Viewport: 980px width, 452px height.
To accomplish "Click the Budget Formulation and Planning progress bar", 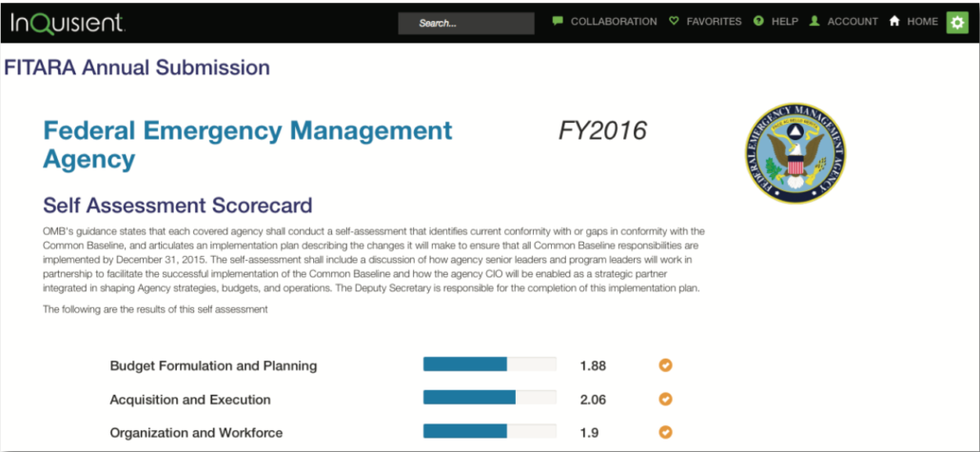I will pos(489,364).
